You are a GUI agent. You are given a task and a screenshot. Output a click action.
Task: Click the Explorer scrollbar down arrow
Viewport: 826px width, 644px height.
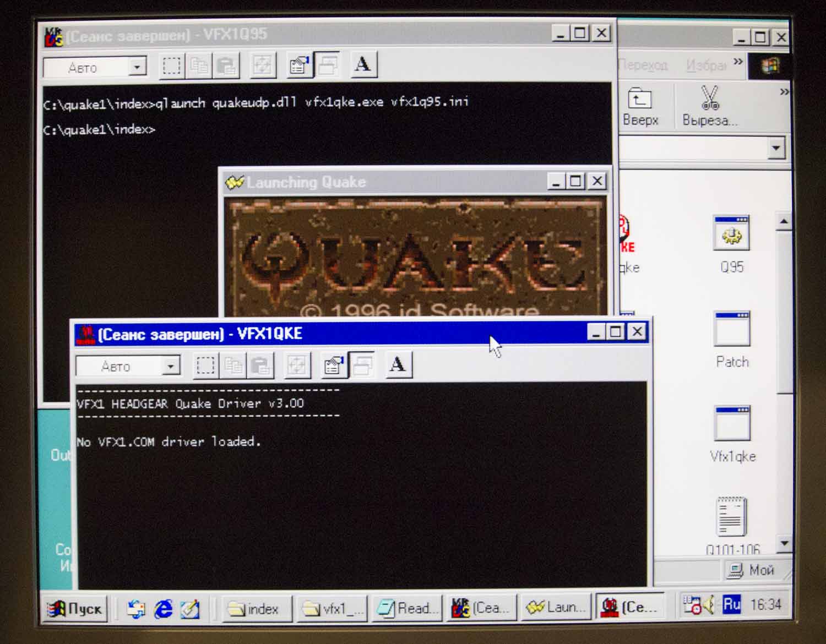point(784,544)
